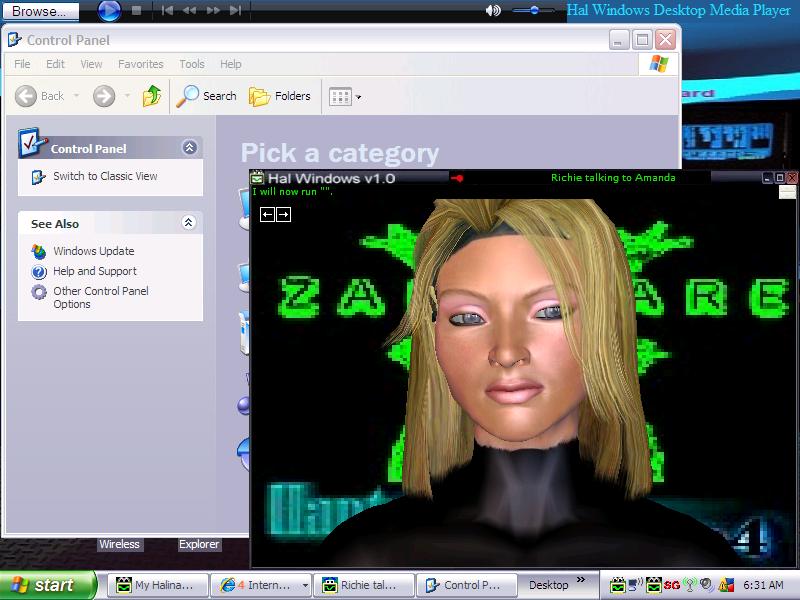This screenshot has height=600, width=800.
Task: Open the Back history dropdown arrow
Action: click(x=77, y=96)
